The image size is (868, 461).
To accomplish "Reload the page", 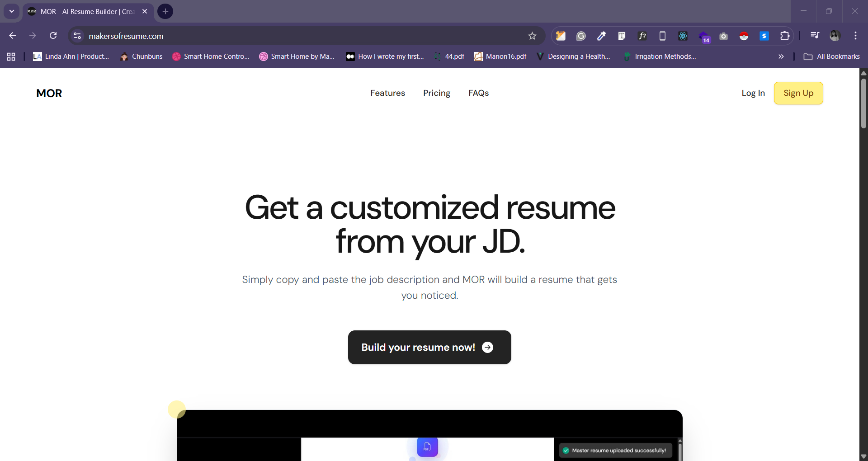I will 53,36.
